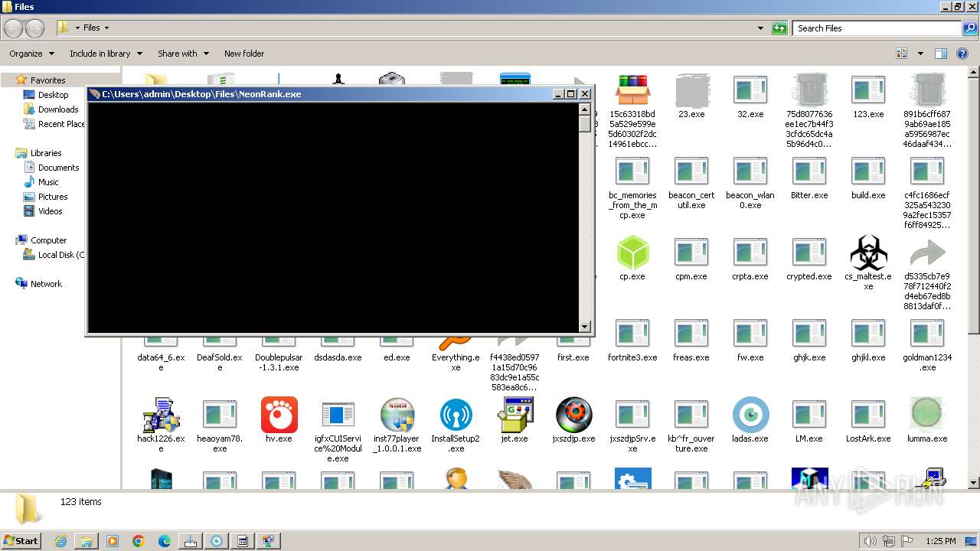This screenshot has width=980, height=551.
Task: Select the LostArk.exe file label
Action: coord(868,439)
